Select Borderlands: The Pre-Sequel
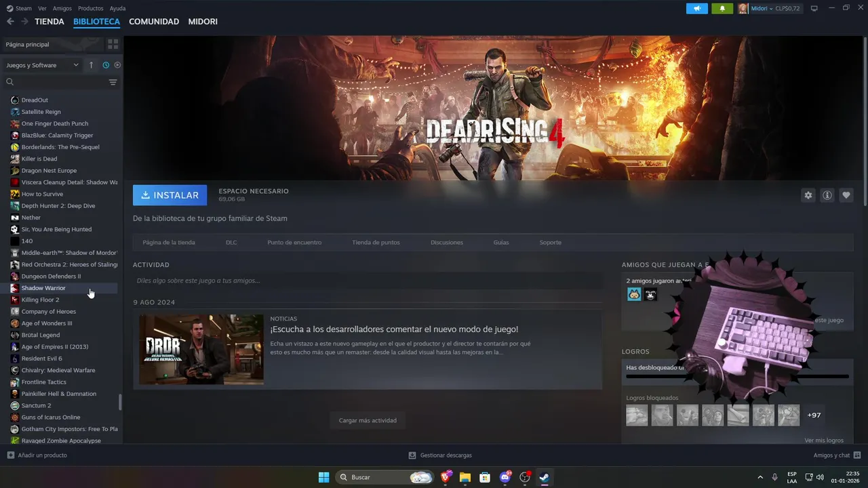This screenshot has height=488, width=868. point(62,147)
